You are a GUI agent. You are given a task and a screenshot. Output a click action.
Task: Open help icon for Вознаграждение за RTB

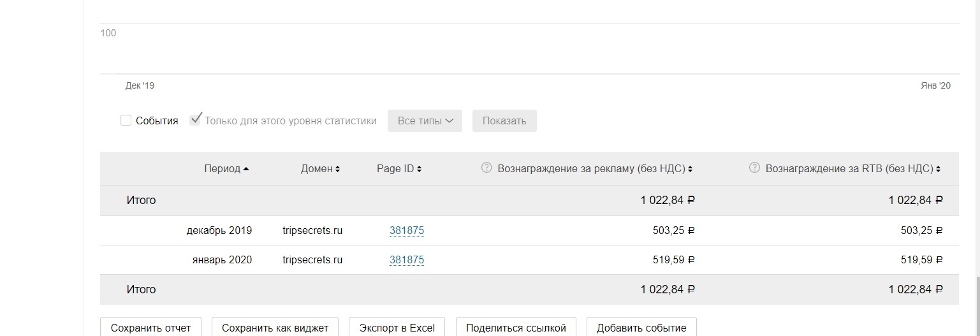(754, 168)
